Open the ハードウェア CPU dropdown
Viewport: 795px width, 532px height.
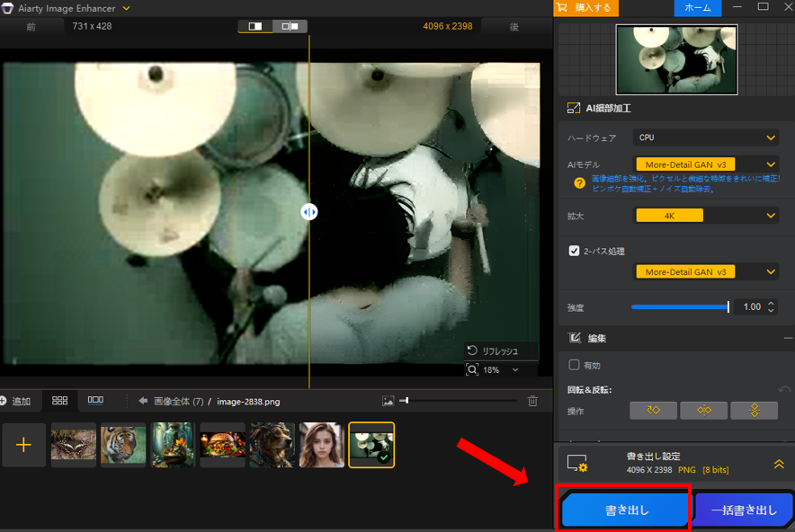(x=705, y=137)
